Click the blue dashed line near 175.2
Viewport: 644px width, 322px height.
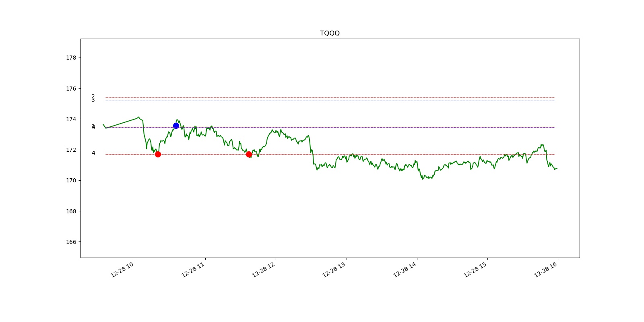pyautogui.click(x=330, y=101)
